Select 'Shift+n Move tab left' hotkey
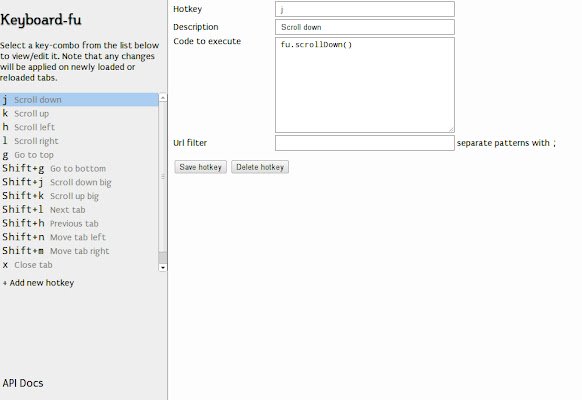The height and width of the screenshot is (400, 582). click(79, 237)
